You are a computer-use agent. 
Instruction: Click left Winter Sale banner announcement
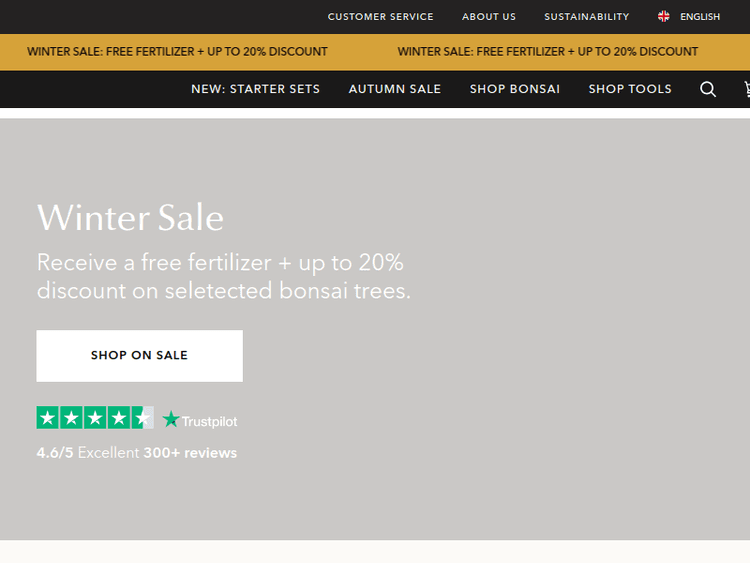pos(177,52)
